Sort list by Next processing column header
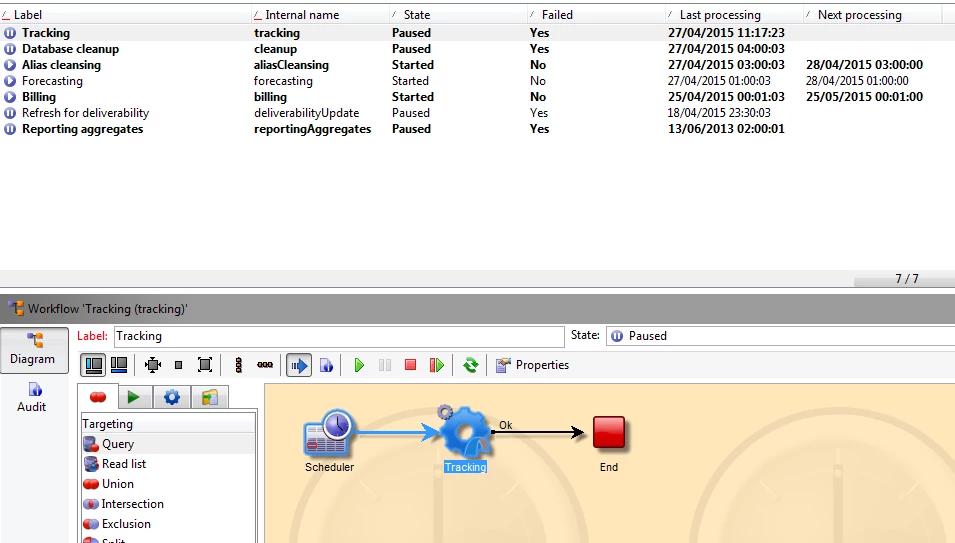The height and width of the screenshot is (543, 955). [873, 15]
